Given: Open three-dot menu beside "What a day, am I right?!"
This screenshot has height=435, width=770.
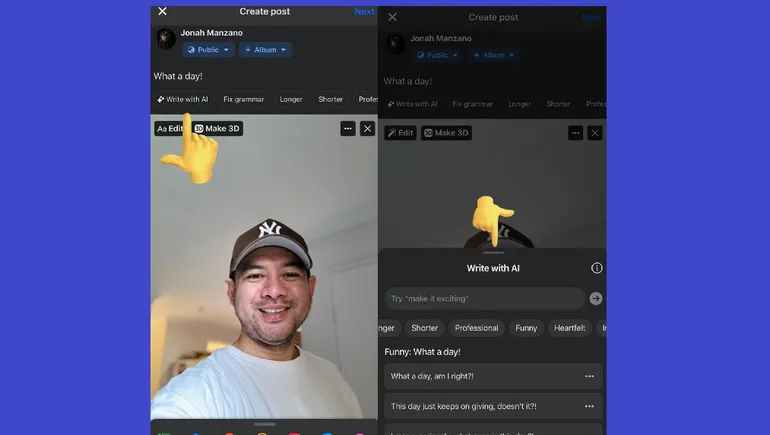Looking at the screenshot, I should [x=589, y=376].
